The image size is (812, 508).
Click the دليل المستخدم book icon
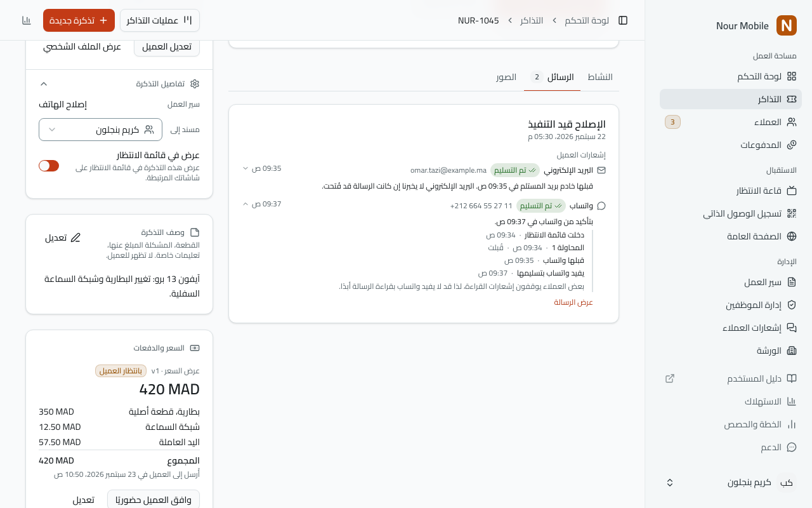792,378
